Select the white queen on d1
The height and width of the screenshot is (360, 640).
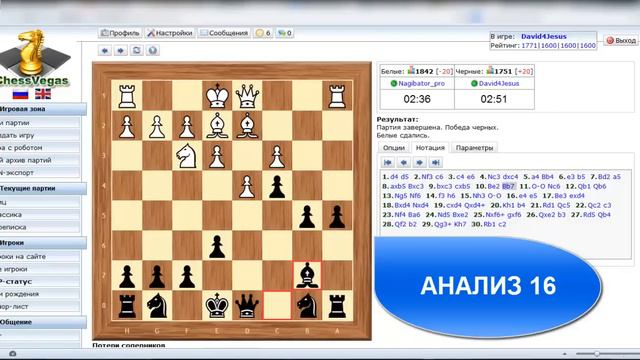[247, 97]
